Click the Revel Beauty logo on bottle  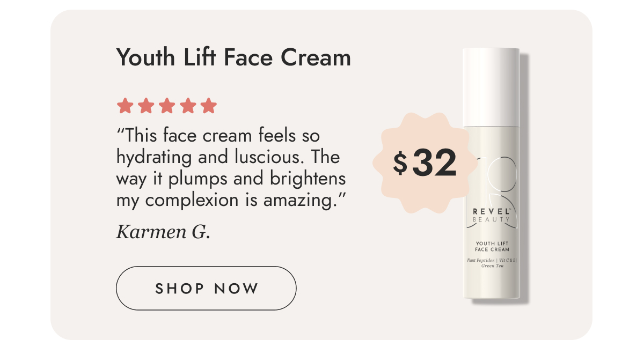(492, 215)
